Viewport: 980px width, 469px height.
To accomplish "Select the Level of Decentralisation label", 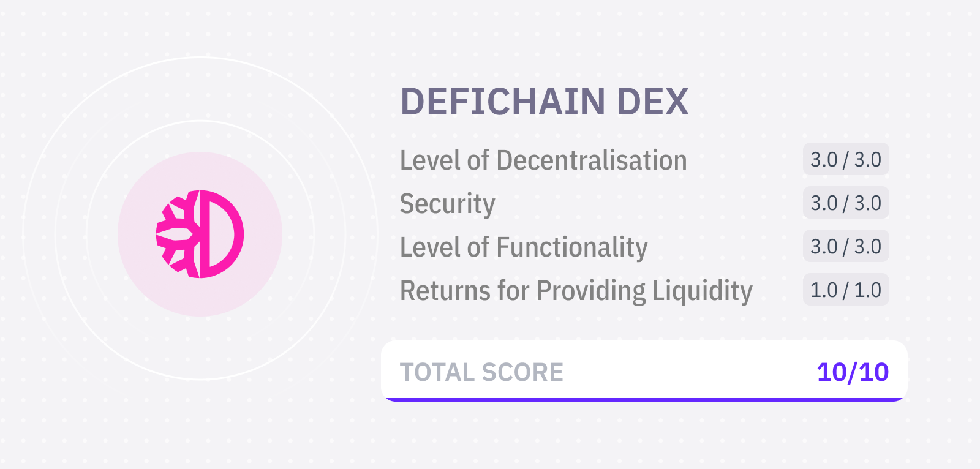I will [x=543, y=160].
